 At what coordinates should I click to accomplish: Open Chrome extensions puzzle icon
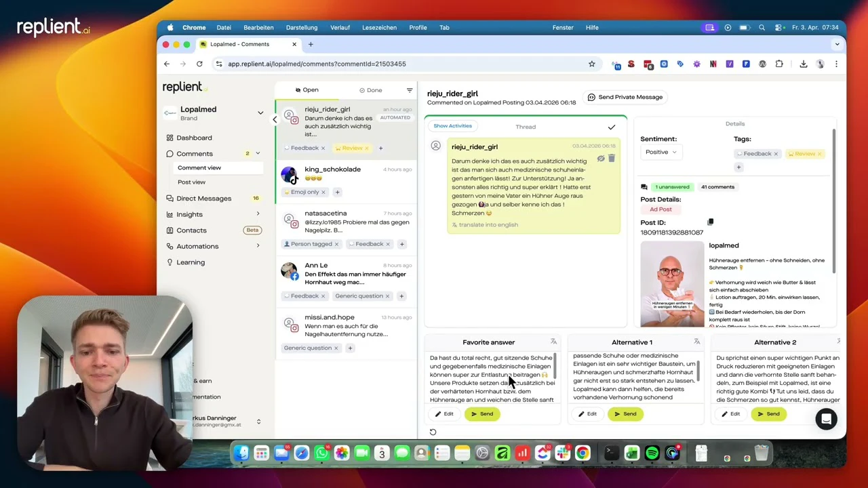point(778,64)
